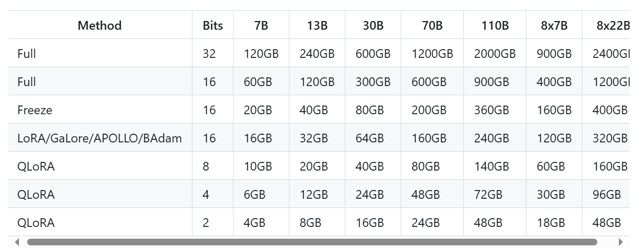644x251 pixels.
Task: Select the Bits column header
Action: click(213, 25)
